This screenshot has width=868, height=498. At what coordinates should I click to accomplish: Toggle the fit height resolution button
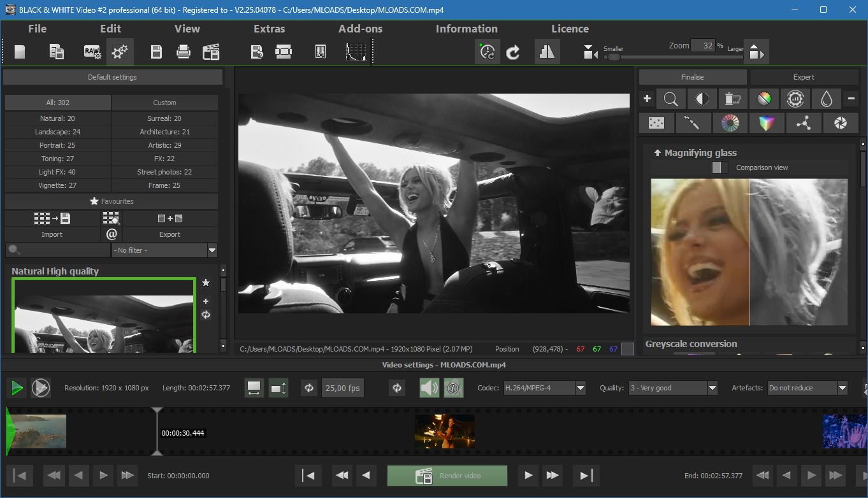coord(278,388)
